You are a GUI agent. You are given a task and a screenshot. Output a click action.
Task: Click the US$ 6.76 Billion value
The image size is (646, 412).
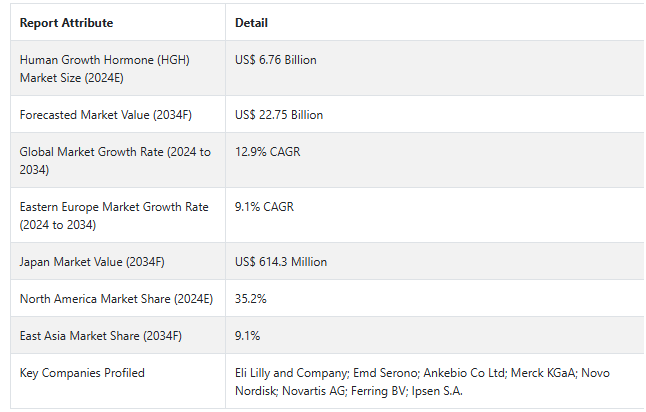[275, 60]
